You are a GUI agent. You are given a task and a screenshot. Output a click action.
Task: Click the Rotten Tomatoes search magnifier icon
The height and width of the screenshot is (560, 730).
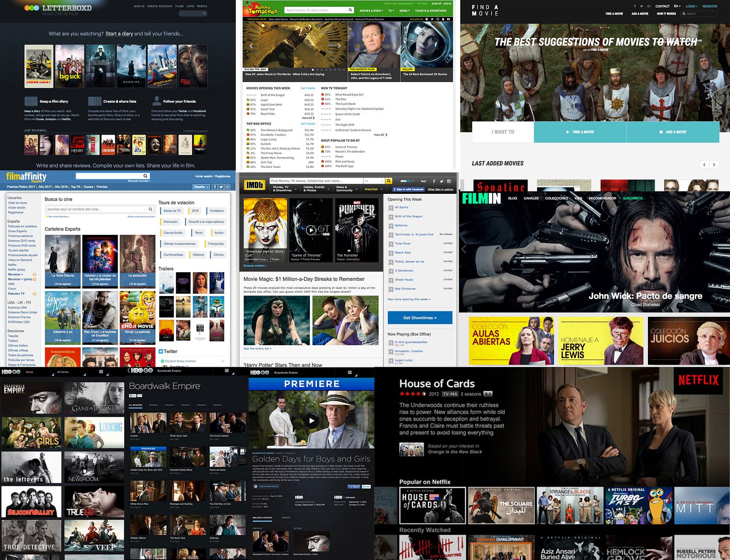click(350, 10)
